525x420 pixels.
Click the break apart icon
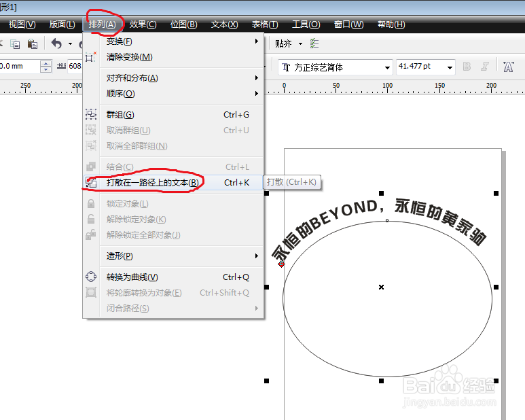91,183
